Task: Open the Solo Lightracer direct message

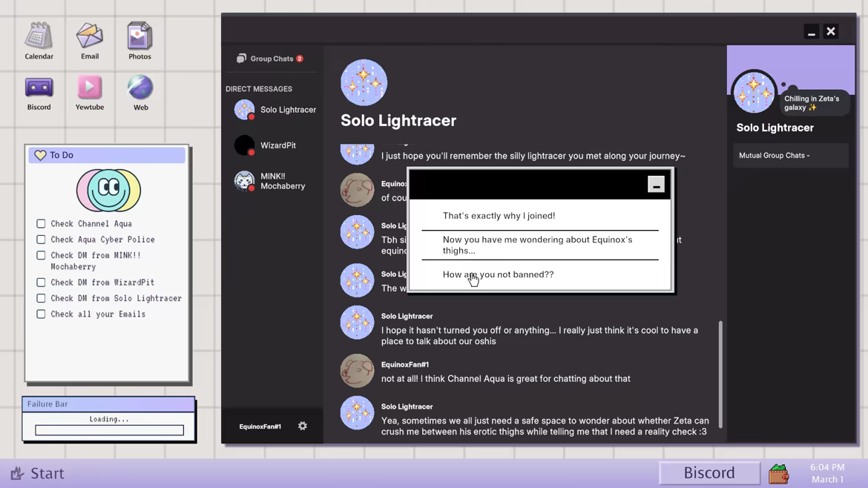Action: pos(275,110)
